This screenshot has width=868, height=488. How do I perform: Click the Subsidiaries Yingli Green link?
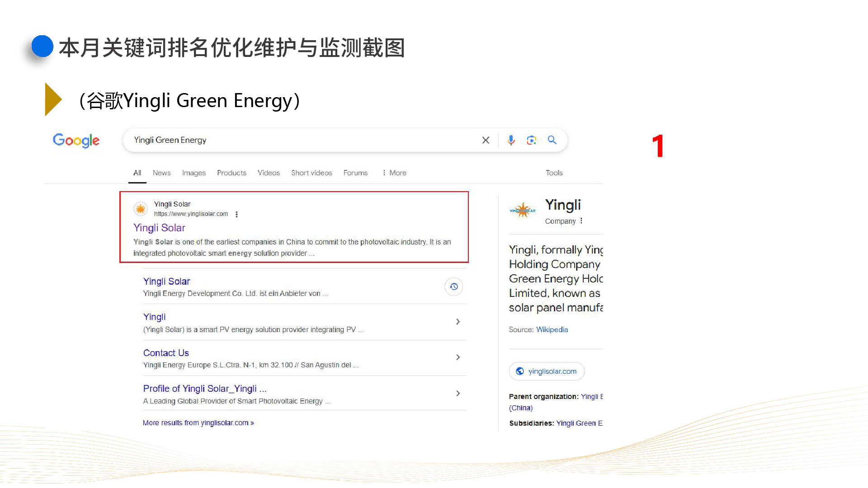pos(580,423)
